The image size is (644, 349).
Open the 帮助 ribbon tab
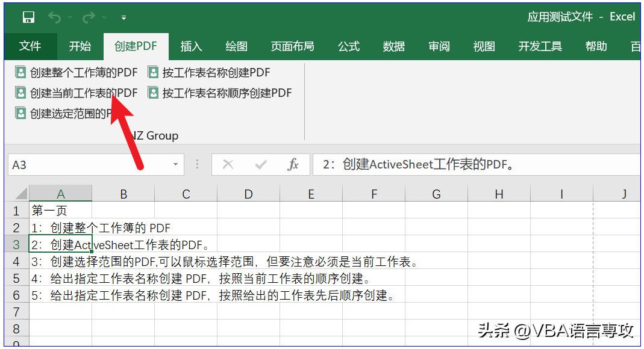[596, 46]
